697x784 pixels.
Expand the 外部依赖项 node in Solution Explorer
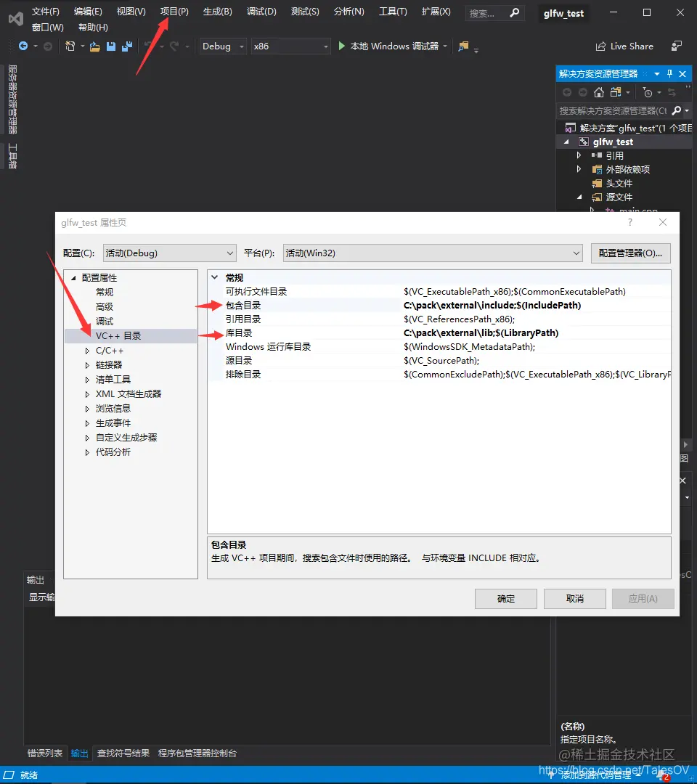[x=579, y=169]
